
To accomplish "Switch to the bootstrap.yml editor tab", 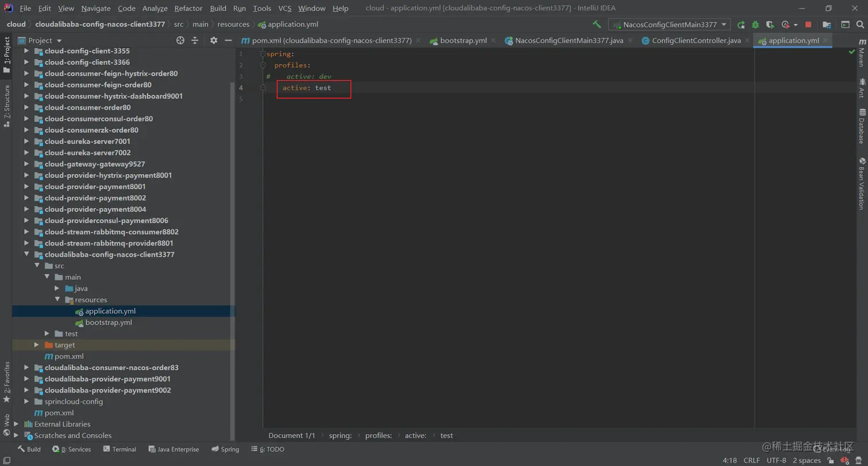I will pos(463,40).
